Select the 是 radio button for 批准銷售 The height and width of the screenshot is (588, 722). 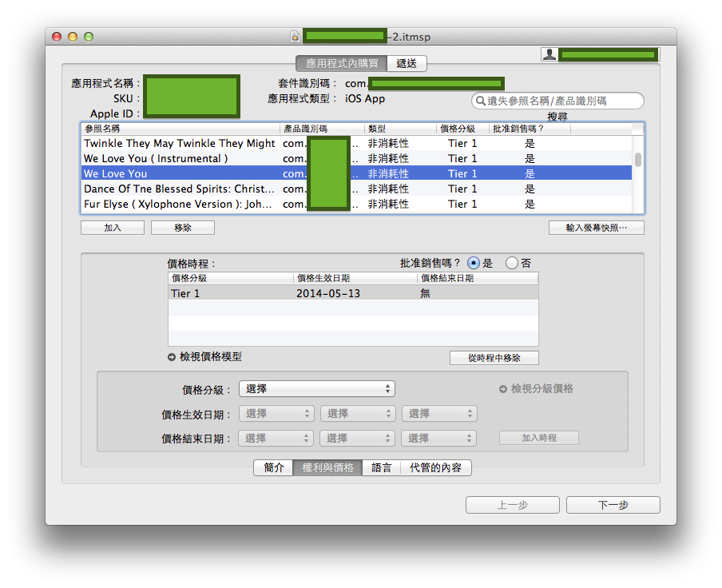coord(474,263)
